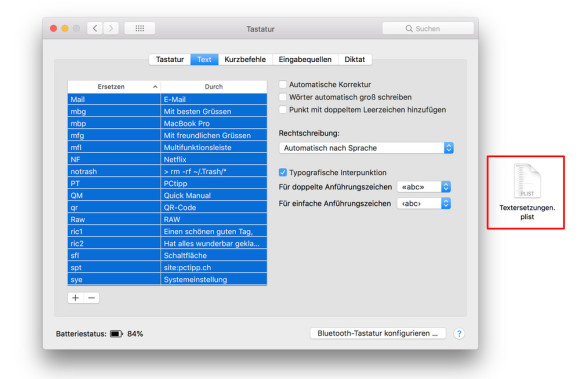Viewport: 580px width, 379px height.
Task: Click the QR-Code replacement cell
Action: (214, 207)
